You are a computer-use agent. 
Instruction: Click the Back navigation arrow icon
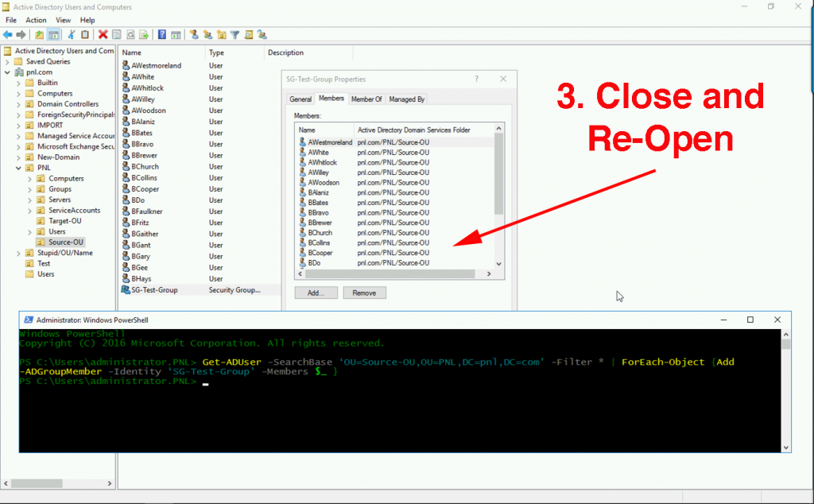(8, 34)
